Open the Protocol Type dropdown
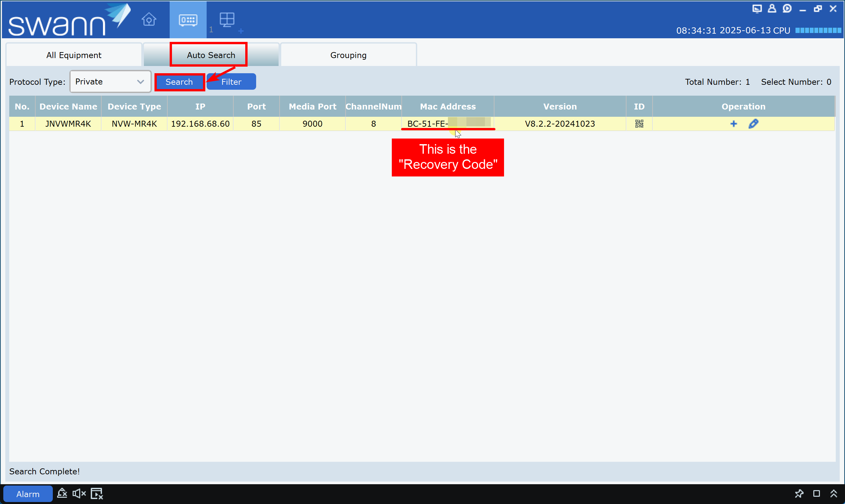 [110, 81]
